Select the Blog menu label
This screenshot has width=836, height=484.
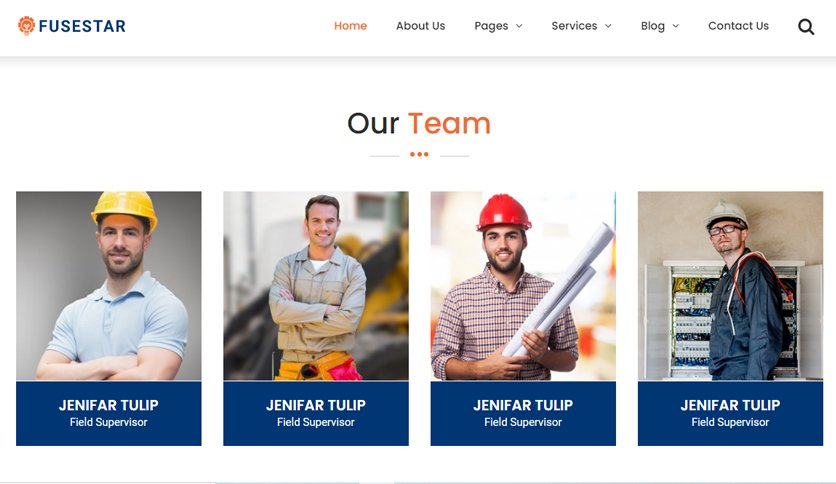(653, 26)
